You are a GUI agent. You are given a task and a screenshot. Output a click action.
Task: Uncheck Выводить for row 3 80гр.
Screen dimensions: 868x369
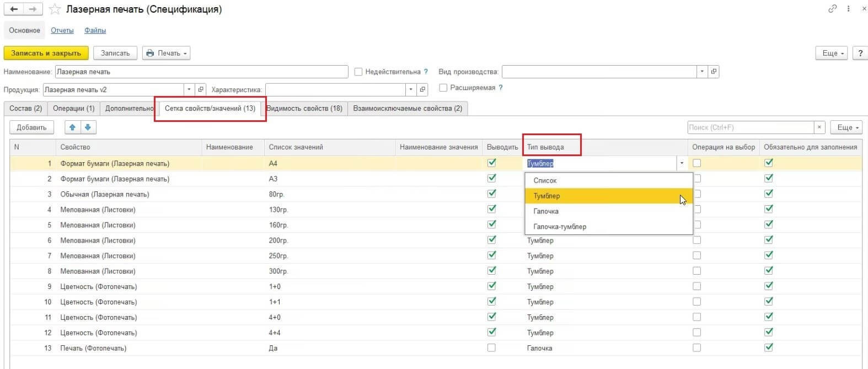click(492, 194)
